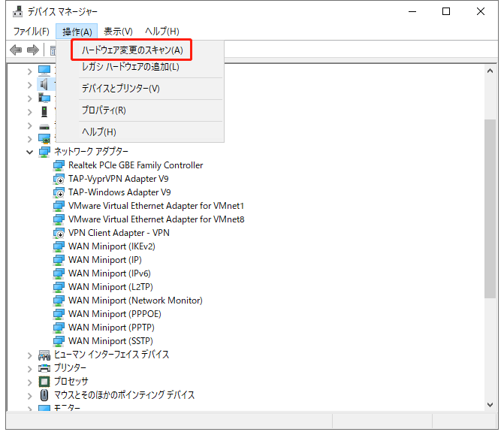Select VPN Client Adapter - VPN entry
The height and width of the screenshot is (435, 504).
click(119, 233)
